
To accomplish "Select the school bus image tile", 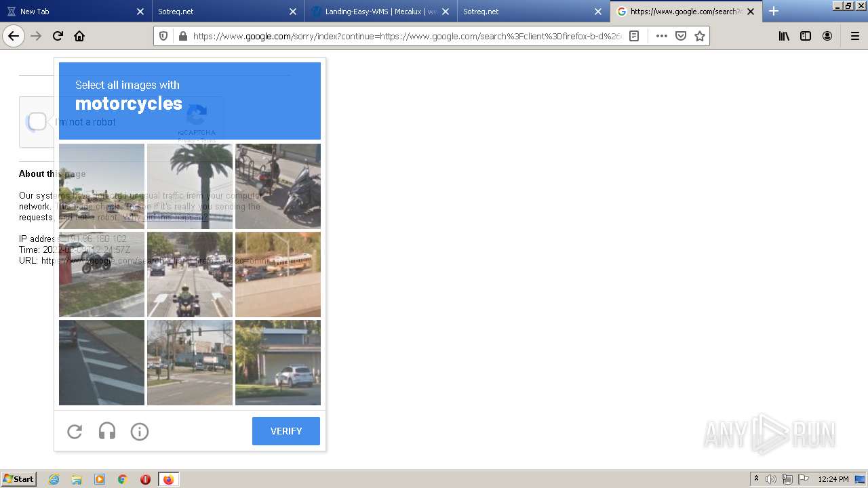I will click(x=278, y=274).
